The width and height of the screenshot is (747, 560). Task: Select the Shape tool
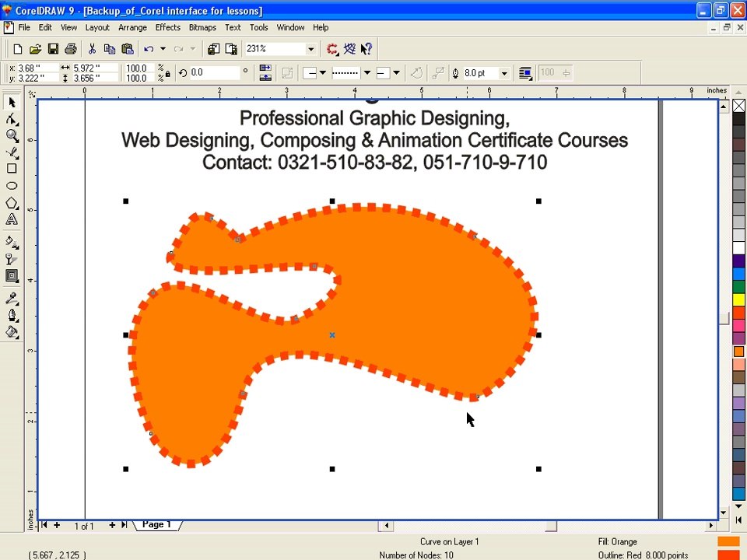(x=12, y=119)
